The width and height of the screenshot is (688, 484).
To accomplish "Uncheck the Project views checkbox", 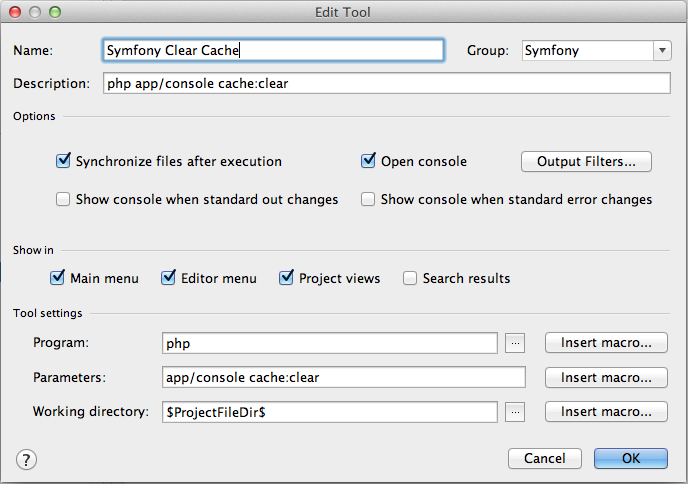I will (286, 278).
